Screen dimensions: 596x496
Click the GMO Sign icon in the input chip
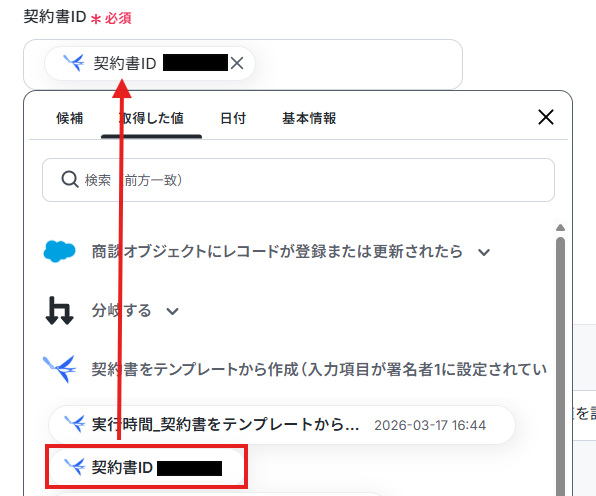(x=74, y=63)
